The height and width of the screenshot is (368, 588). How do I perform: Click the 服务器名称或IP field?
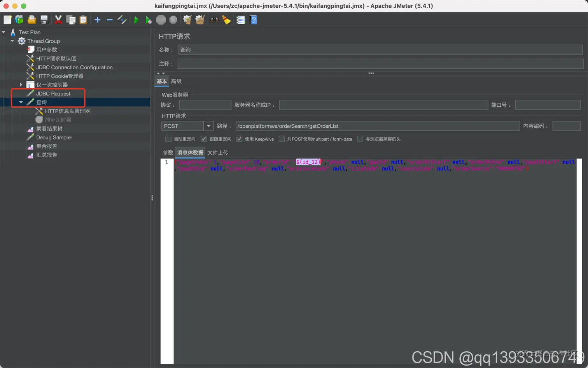pyautogui.click(x=383, y=105)
